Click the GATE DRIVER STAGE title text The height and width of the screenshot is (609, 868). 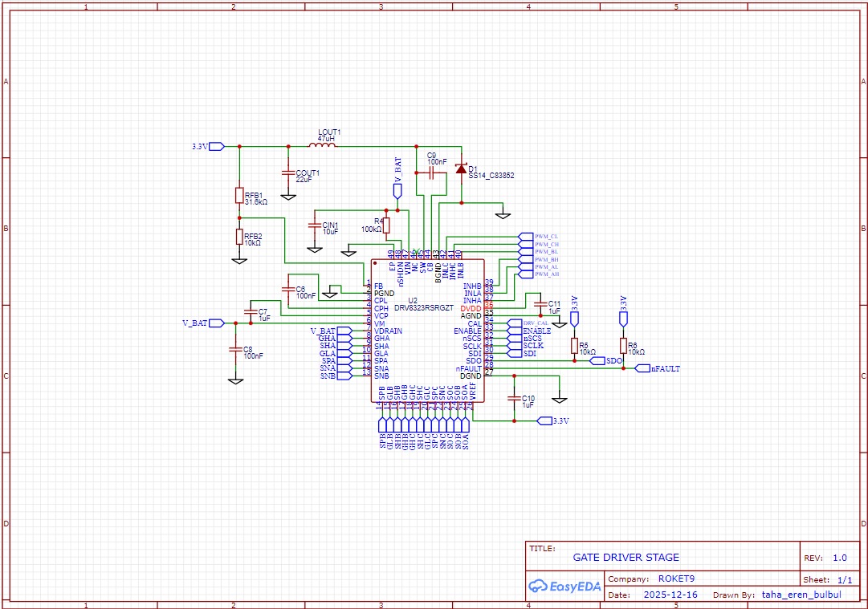point(626,557)
